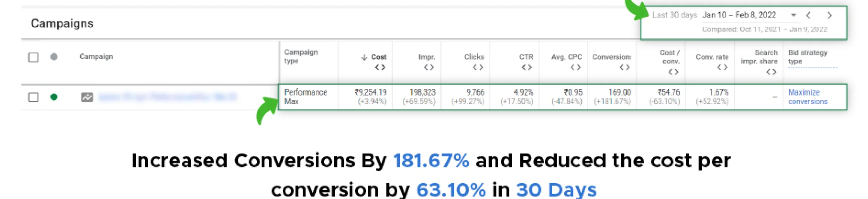Click the Campaigns section heading
This screenshot has height=199, width=868.
(62, 24)
